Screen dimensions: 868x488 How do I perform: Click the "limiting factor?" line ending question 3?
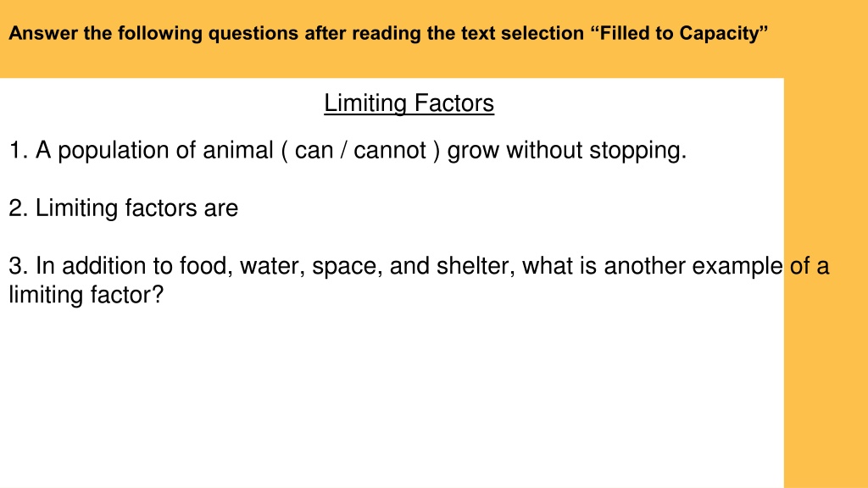[86, 295]
